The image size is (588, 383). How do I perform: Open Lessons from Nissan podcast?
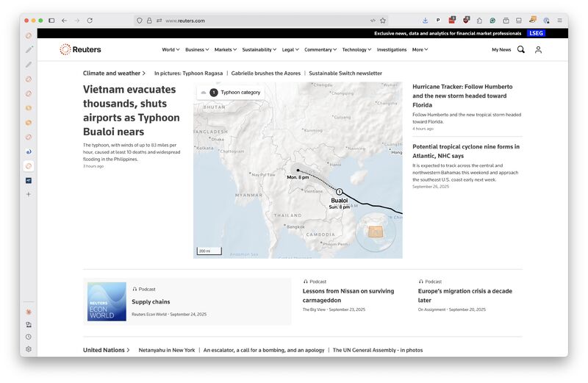coord(348,296)
